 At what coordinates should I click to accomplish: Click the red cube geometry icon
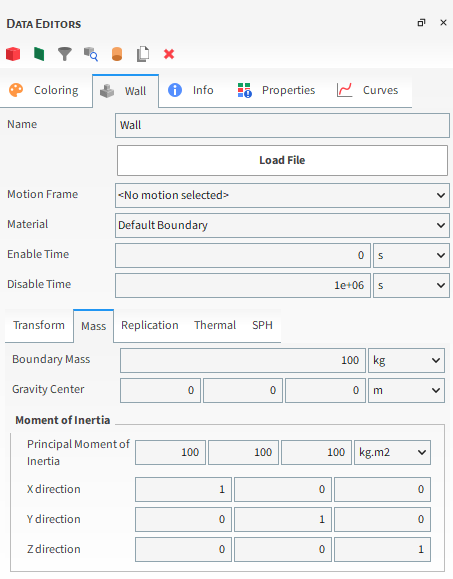click(13, 54)
